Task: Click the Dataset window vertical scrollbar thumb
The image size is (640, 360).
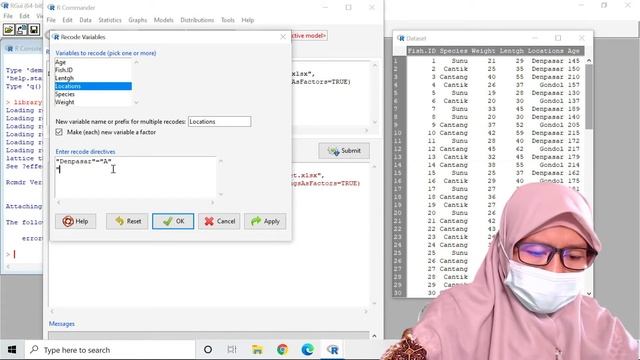Action: [589, 97]
